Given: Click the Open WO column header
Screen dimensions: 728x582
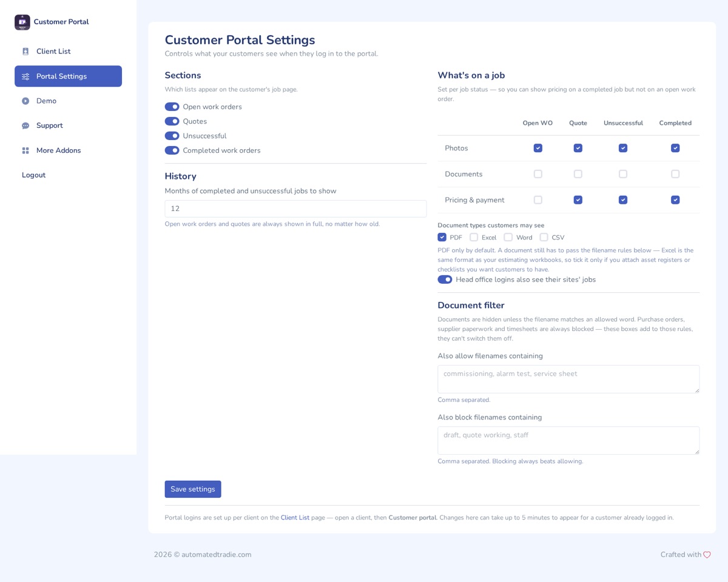Looking at the screenshot, I should (x=538, y=123).
